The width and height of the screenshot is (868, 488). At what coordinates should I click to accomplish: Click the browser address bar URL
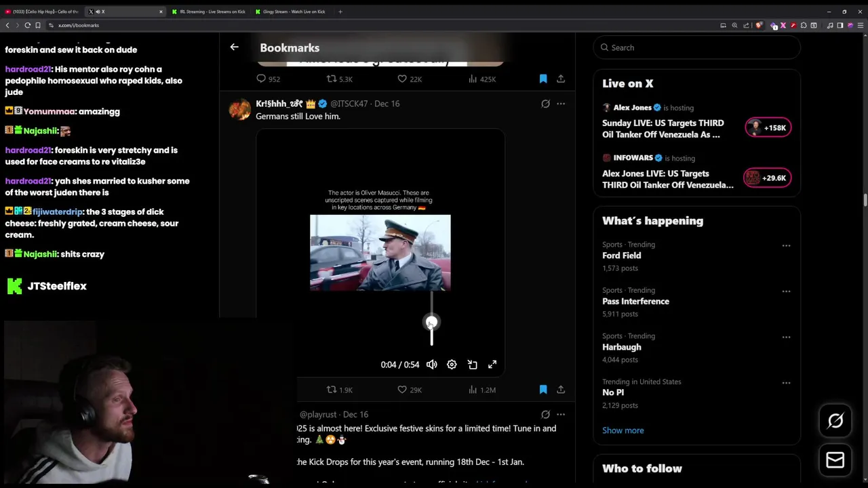pyautogui.click(x=79, y=25)
